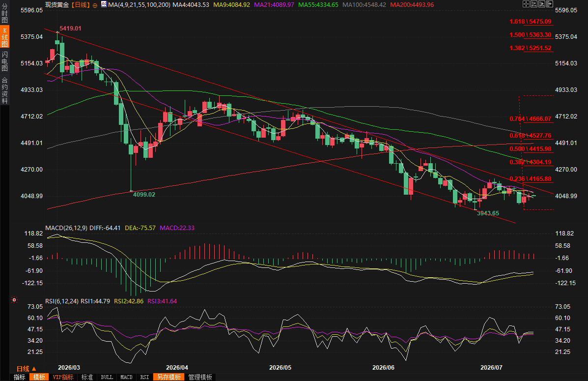
Task: Select the K线图 sidebar tab
Action: pos(4,37)
